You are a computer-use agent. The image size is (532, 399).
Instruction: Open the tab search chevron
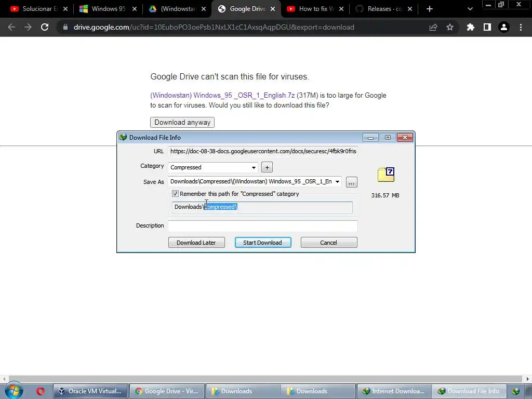coord(470,9)
